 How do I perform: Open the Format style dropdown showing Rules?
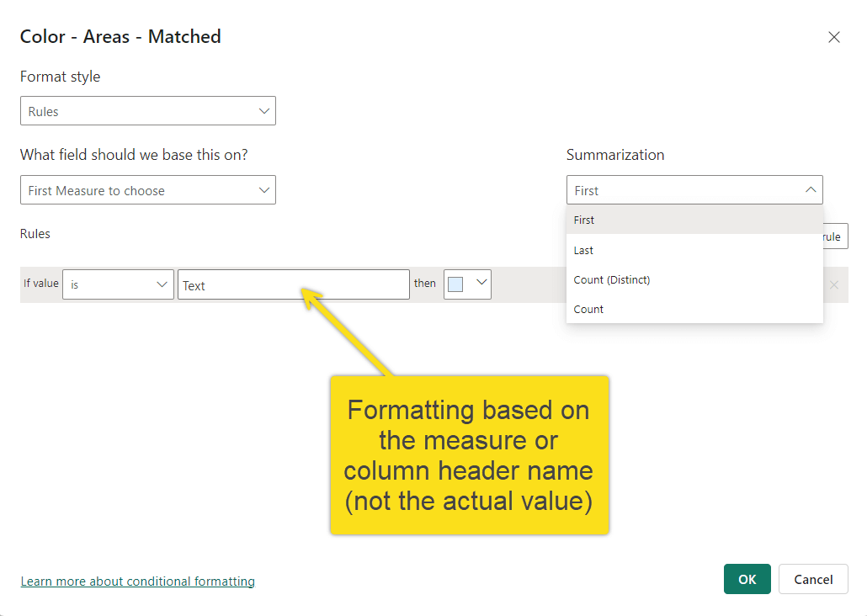(x=147, y=111)
